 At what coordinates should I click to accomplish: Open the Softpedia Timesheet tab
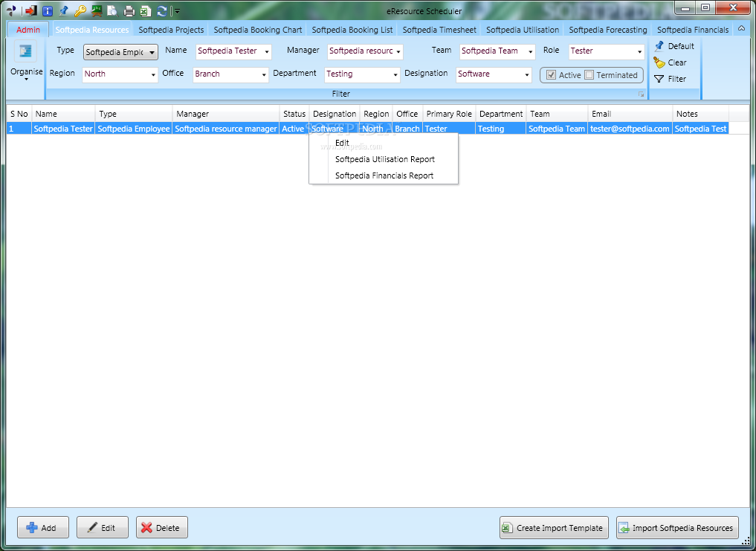tap(439, 30)
